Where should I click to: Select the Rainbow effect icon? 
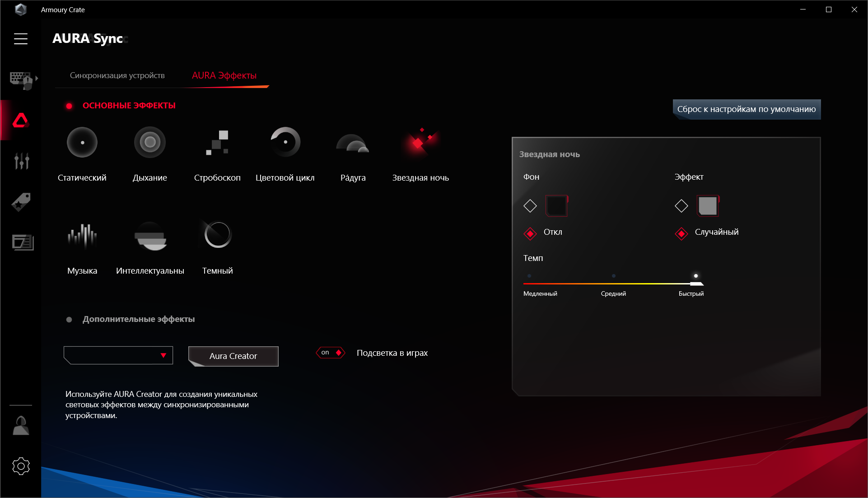353,144
